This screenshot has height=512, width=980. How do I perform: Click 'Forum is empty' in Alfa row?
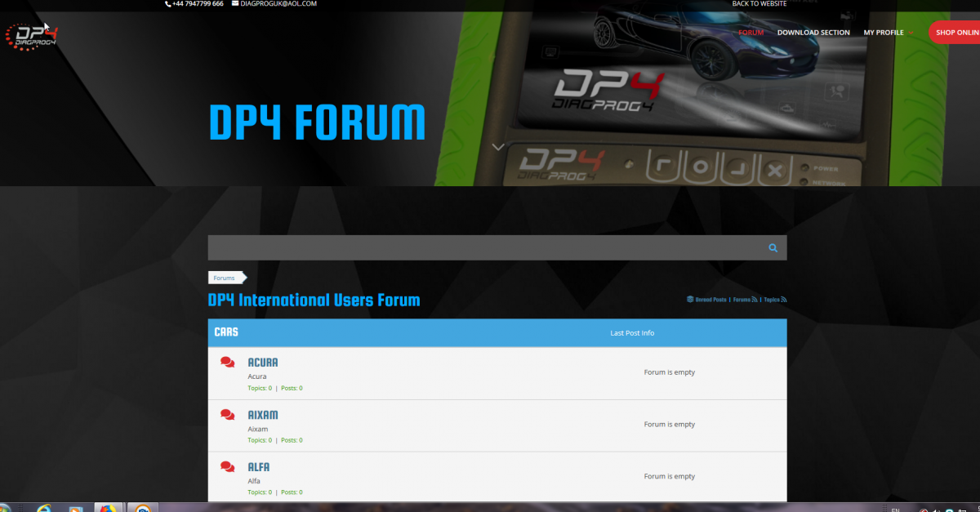point(670,477)
